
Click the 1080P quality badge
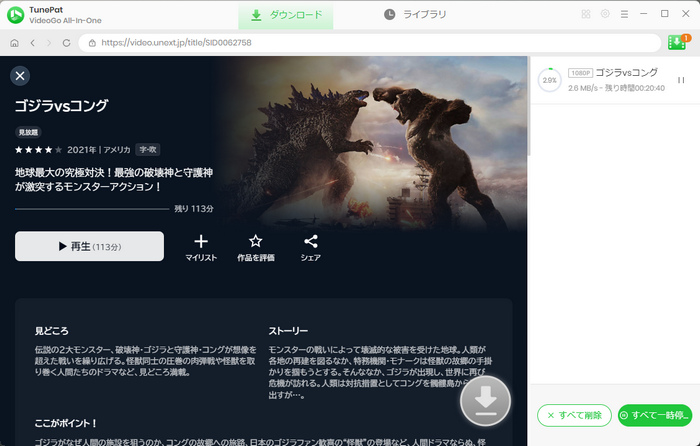580,73
